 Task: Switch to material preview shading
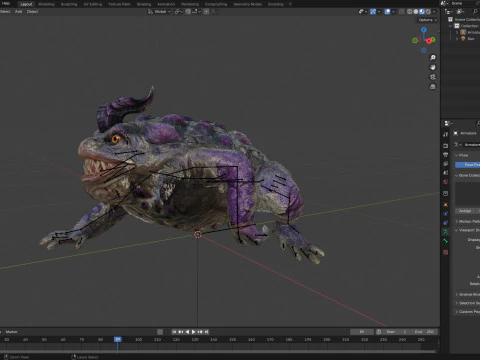422,12
